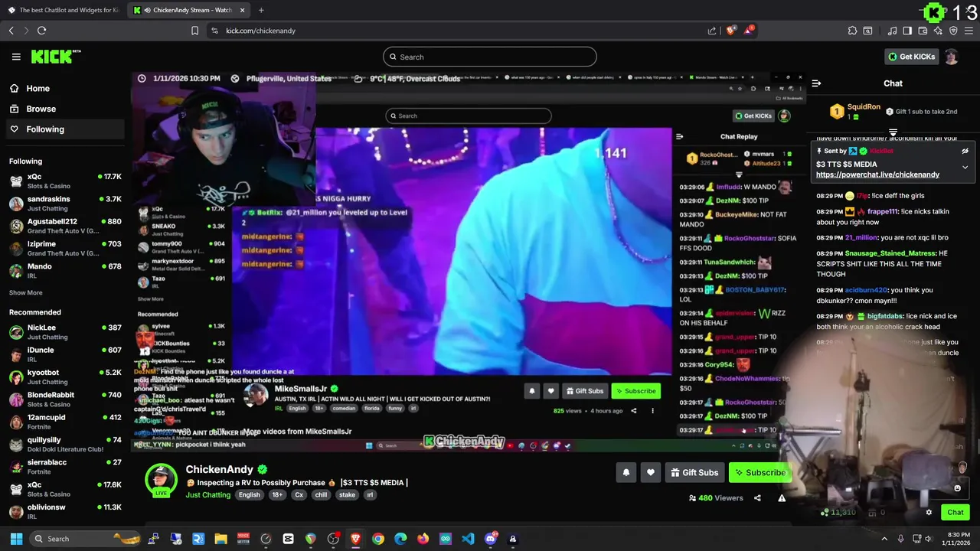Open Brave playlist music icon
Image resolution: width=980 pixels, height=551 pixels.
893,31
